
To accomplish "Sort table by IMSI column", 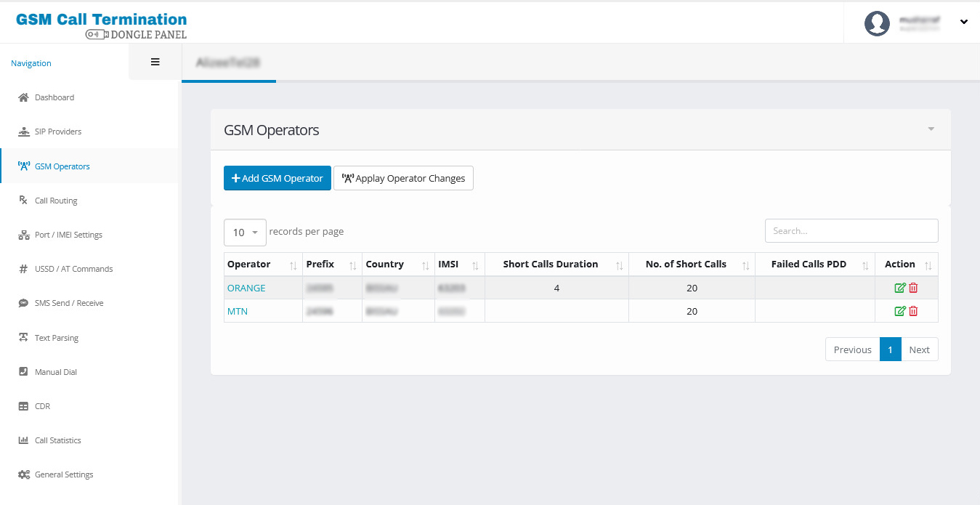I will pyautogui.click(x=460, y=264).
